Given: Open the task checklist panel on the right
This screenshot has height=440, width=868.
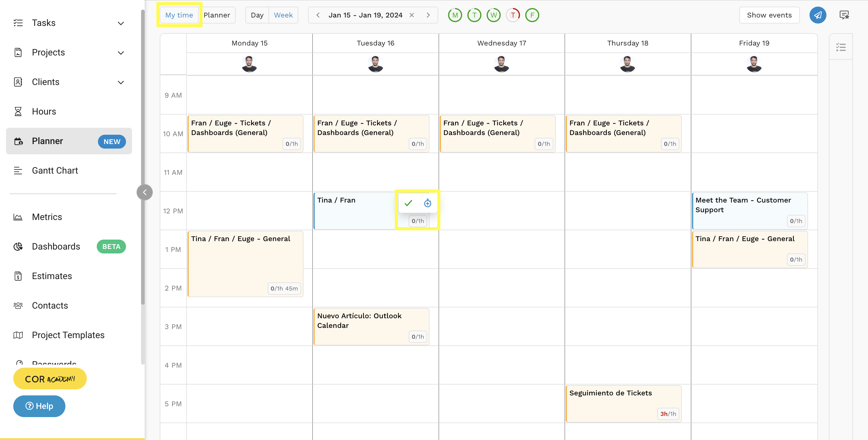Looking at the screenshot, I should pos(841,47).
